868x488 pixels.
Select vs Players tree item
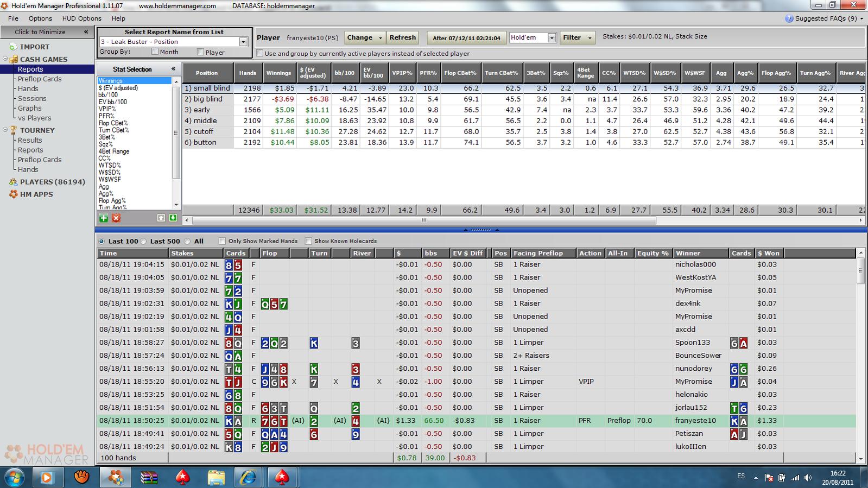pyautogui.click(x=34, y=118)
